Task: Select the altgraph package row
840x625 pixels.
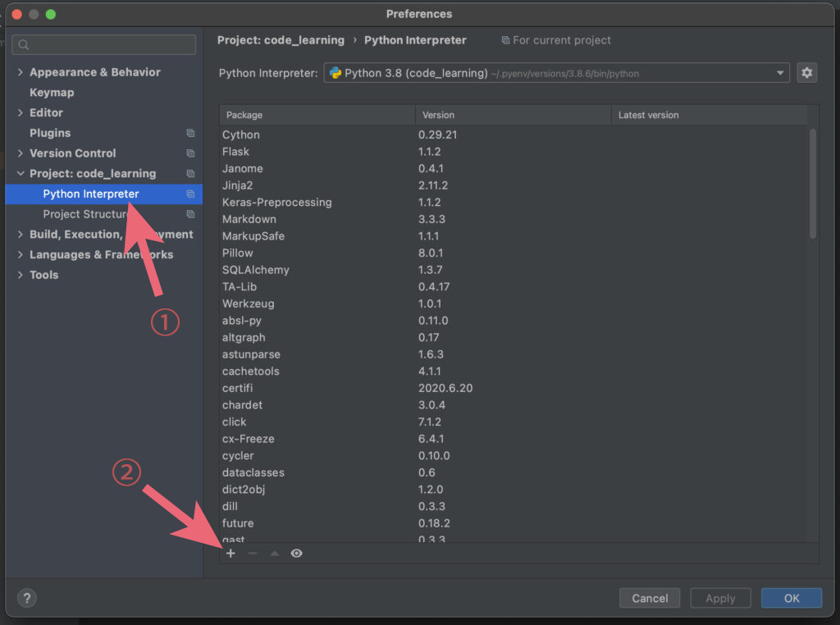Action: [x=514, y=337]
